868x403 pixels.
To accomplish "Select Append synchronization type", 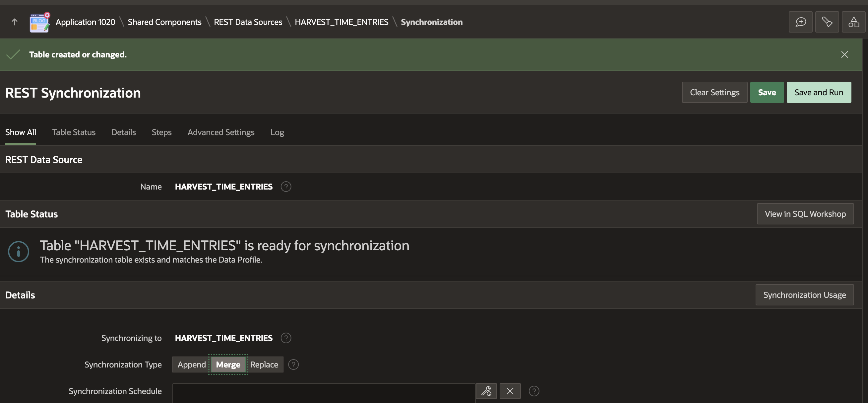I will click(x=191, y=364).
